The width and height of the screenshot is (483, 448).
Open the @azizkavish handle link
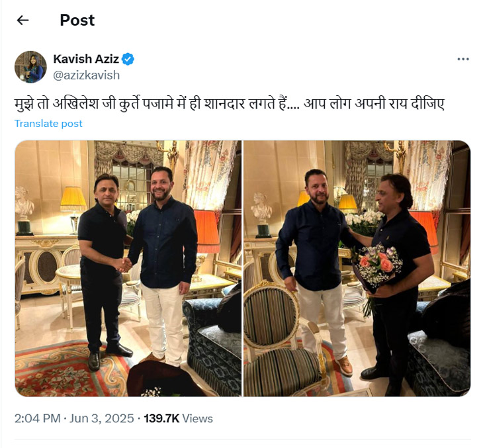[86, 75]
